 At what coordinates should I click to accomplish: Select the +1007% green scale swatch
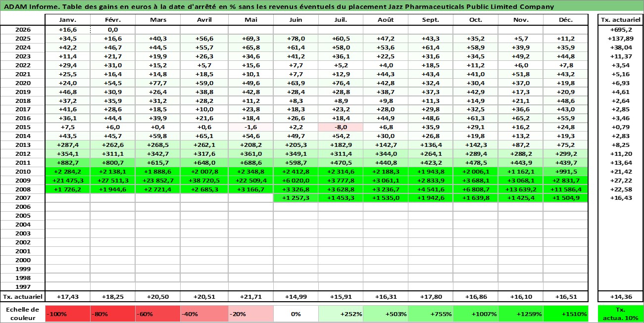[x=476, y=314]
